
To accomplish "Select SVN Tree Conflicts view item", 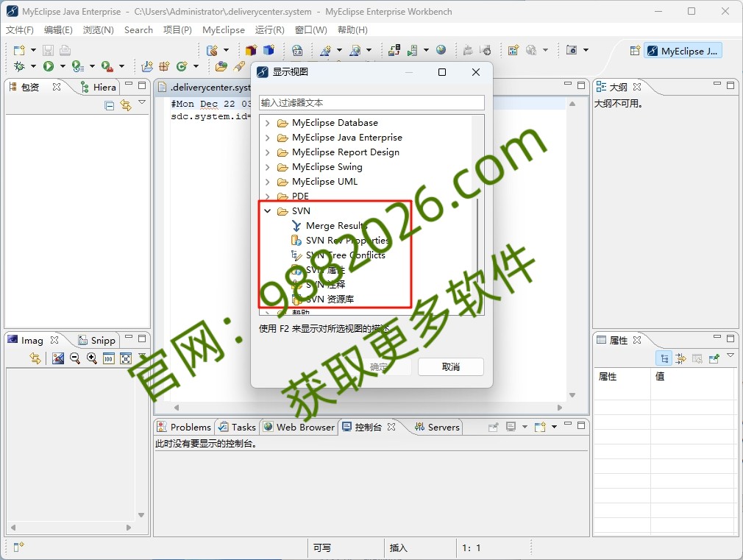I will click(338, 255).
